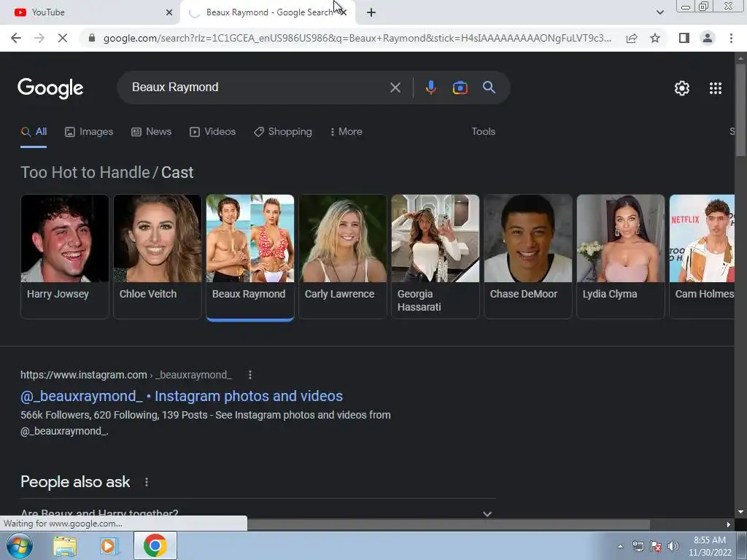Select Carly Lawrence cast card
Screen dimensions: 747x560
[343, 256]
